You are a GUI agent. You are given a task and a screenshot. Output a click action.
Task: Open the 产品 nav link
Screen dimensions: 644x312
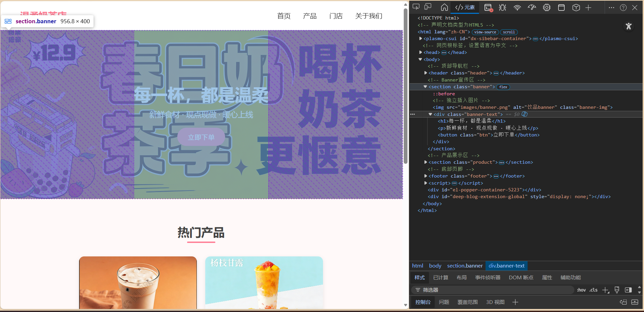pyautogui.click(x=310, y=16)
